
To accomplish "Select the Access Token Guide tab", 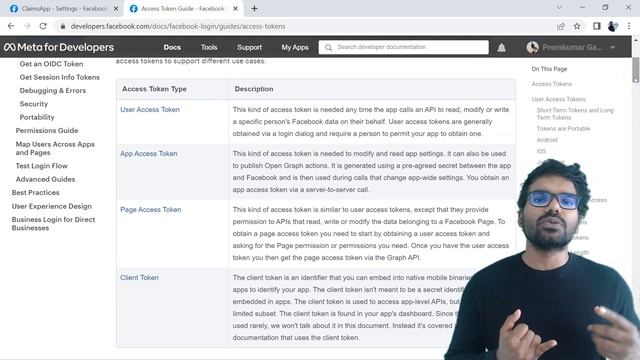I will [183, 9].
